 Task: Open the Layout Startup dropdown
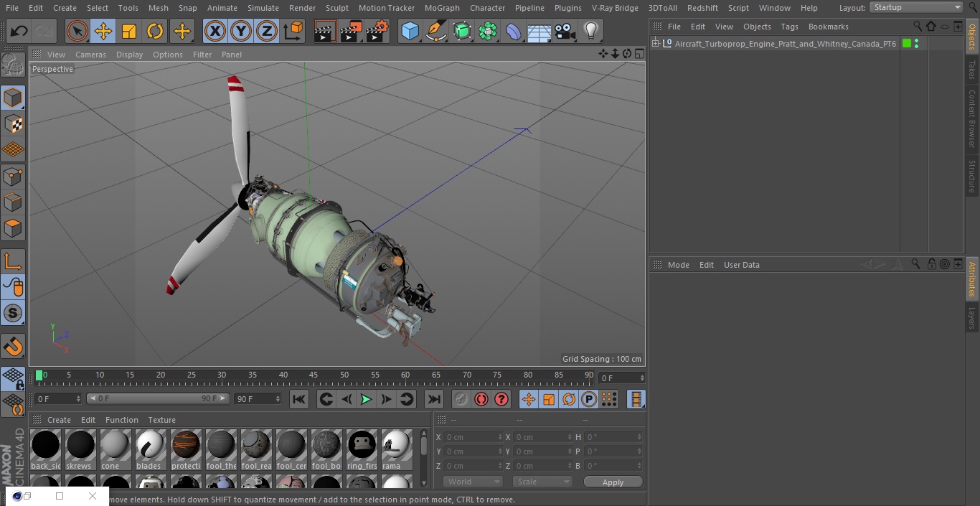916,7
